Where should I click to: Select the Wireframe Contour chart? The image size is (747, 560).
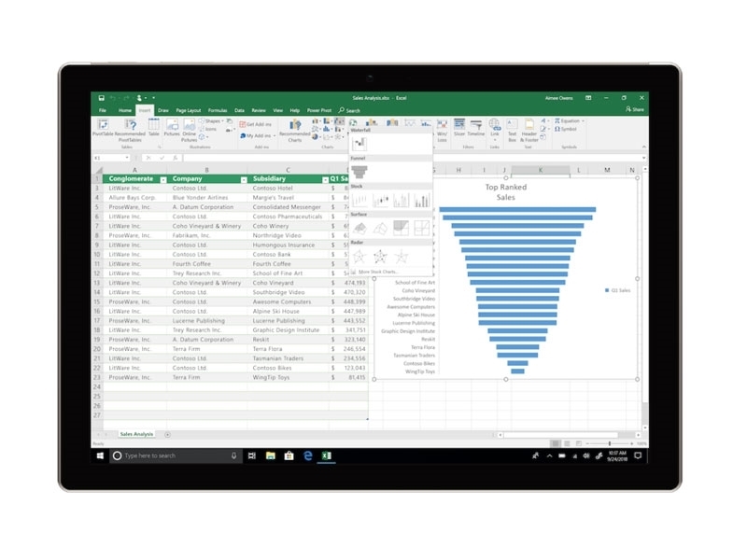point(421,228)
